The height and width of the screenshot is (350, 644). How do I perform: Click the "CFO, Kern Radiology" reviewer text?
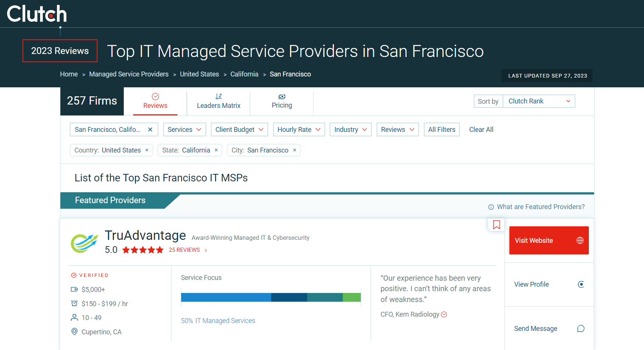point(410,314)
